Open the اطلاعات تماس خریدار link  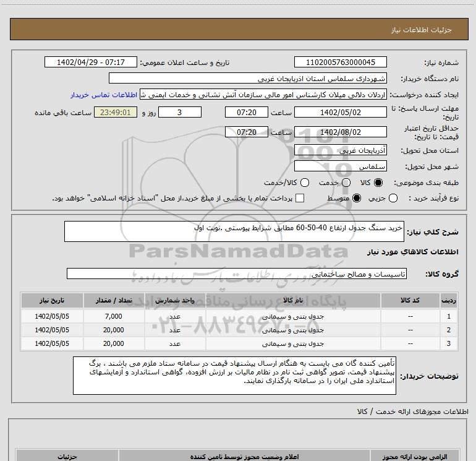[104, 95]
